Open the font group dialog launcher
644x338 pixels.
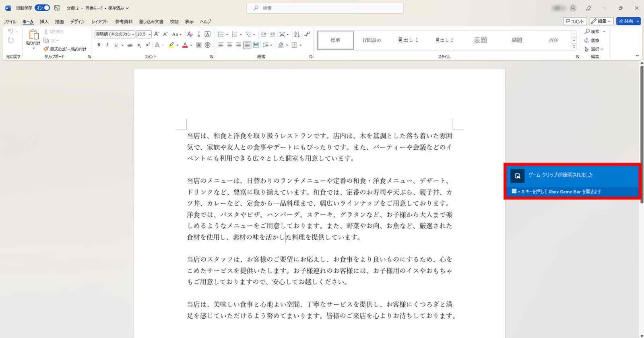point(211,57)
